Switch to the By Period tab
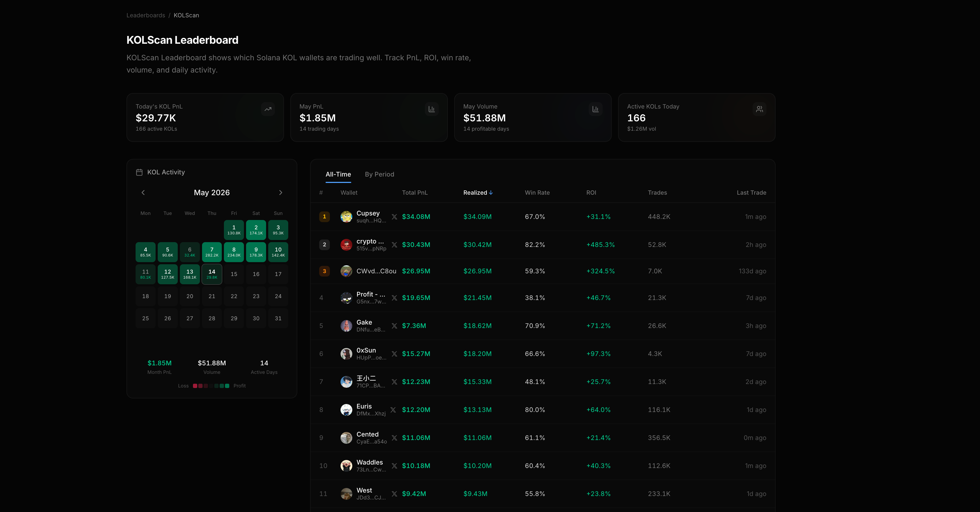Screen dimensions: 980x512 click(x=379, y=174)
